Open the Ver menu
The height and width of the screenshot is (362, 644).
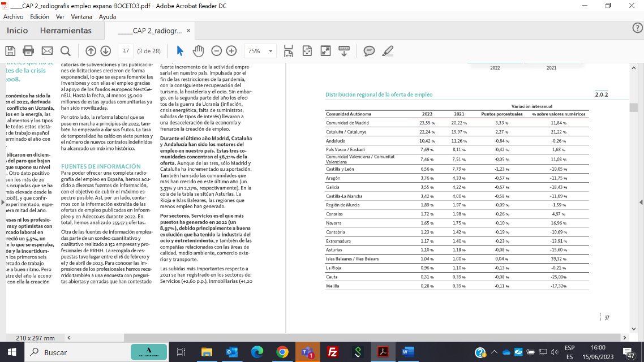60,16
